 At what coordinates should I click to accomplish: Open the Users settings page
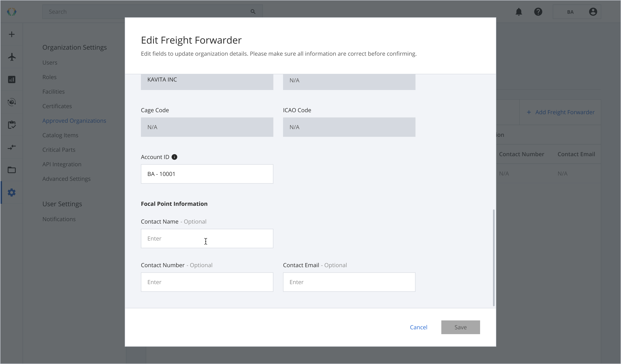[x=50, y=63]
